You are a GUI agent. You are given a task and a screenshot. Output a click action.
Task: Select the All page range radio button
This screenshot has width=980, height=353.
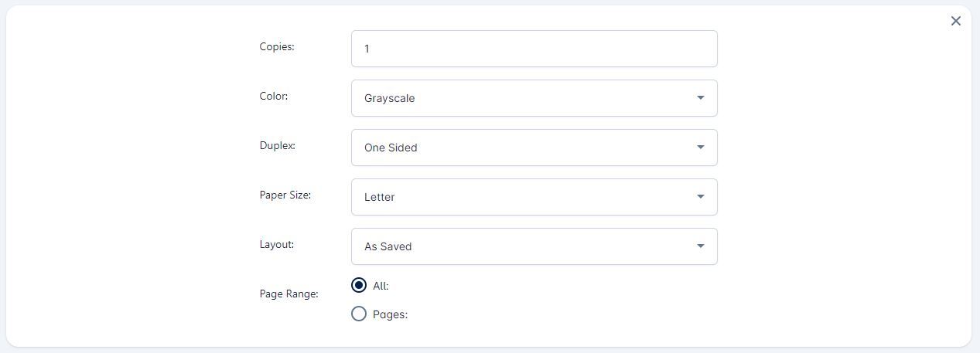tap(359, 285)
